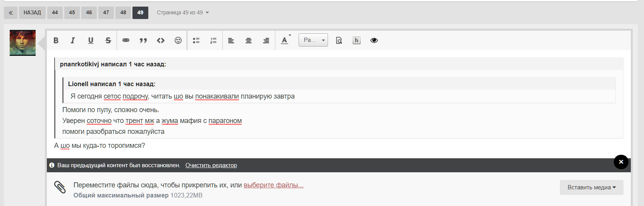Expand the font size dropdown

(313, 40)
